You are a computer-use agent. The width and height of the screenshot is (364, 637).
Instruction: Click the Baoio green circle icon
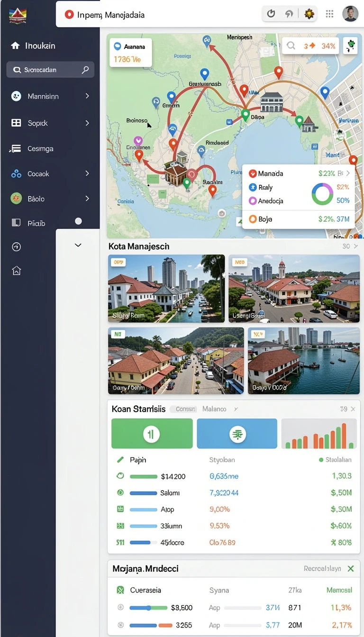[16, 199]
